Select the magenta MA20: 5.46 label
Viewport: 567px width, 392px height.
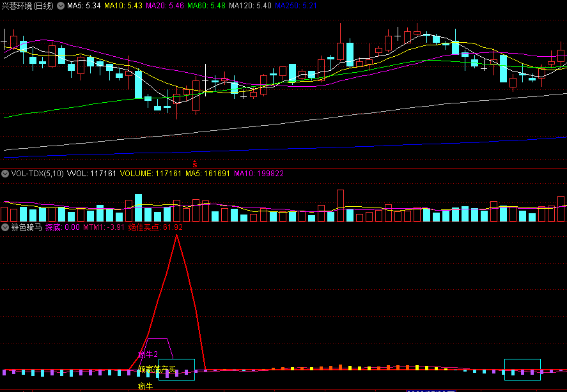(165, 6)
